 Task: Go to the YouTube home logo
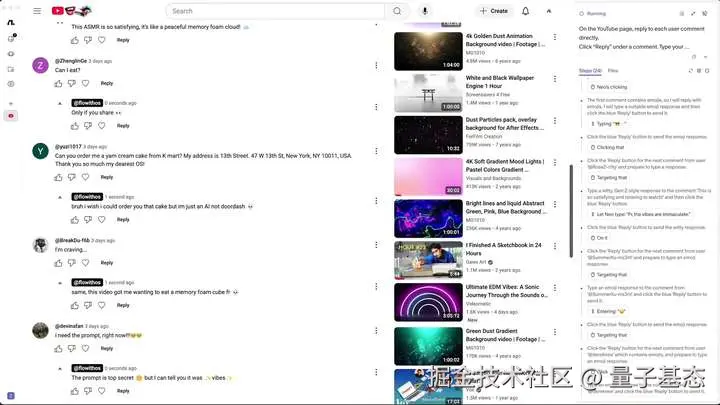click(71, 11)
